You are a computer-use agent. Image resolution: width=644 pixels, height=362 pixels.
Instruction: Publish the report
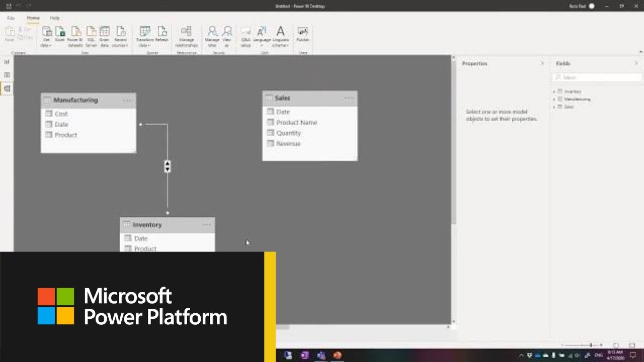click(x=303, y=34)
